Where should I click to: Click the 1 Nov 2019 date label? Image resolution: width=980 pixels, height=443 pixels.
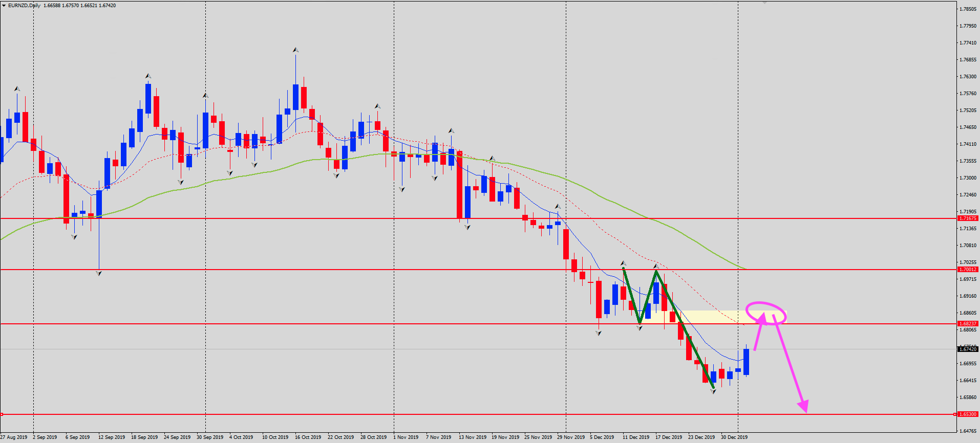(406, 437)
